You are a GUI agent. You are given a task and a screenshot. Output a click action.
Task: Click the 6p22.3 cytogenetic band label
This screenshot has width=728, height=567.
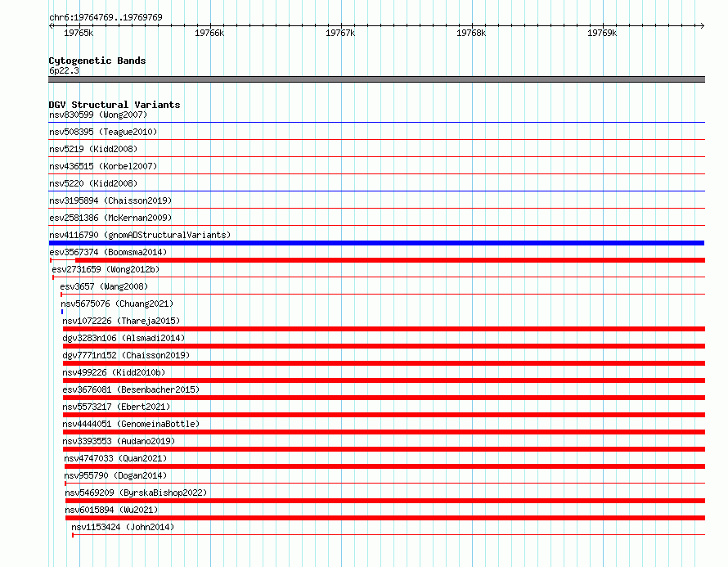[x=64, y=70]
